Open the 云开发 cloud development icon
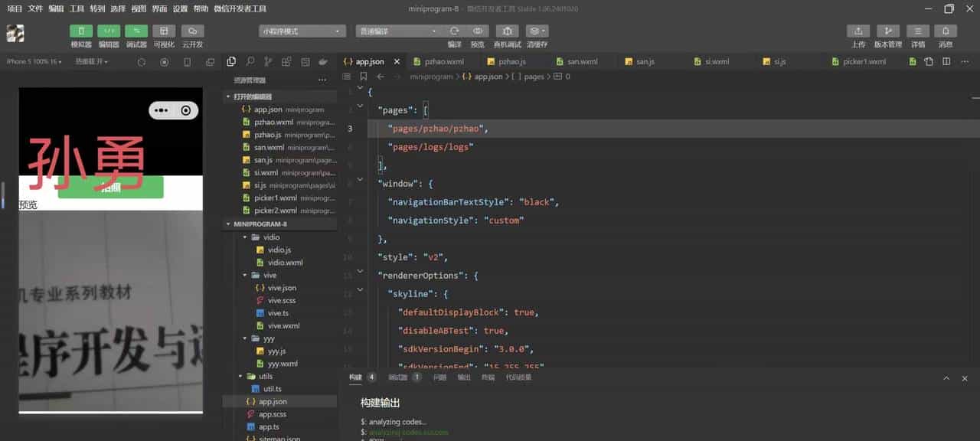The image size is (980, 441). point(192,31)
